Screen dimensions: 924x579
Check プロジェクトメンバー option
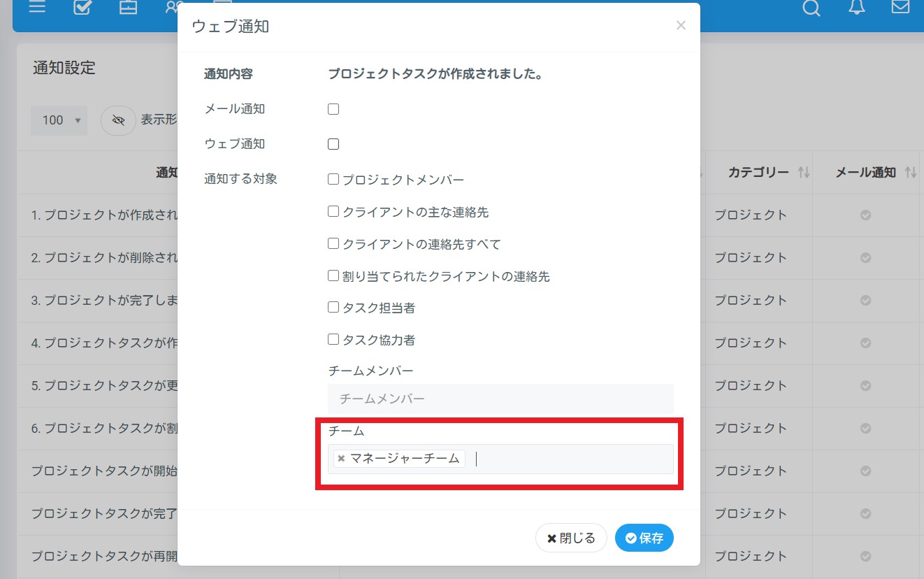pos(333,180)
